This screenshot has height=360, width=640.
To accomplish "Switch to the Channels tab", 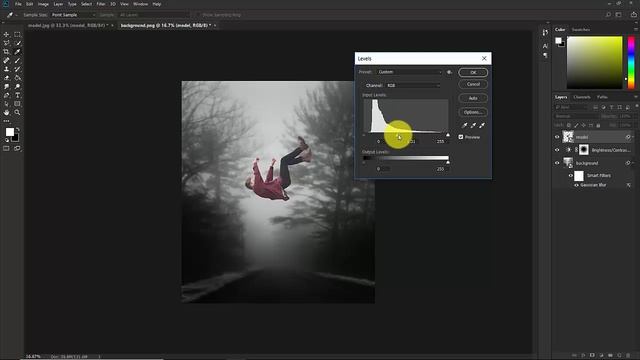I will pyautogui.click(x=582, y=97).
